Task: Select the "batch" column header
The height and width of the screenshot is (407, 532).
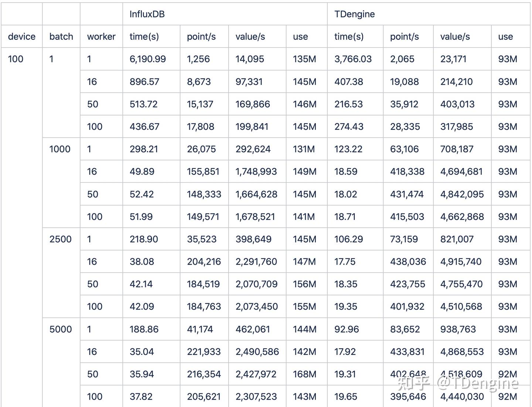Action: tap(61, 37)
